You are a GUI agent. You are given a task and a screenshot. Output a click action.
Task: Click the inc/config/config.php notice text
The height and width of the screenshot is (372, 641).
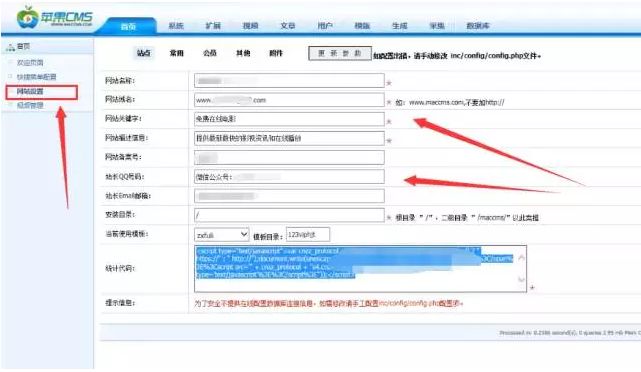point(457,56)
